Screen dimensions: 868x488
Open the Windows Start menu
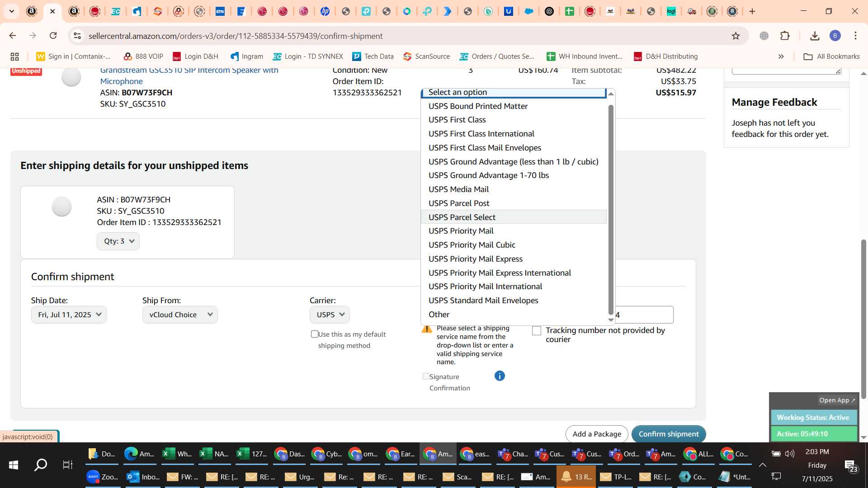[14, 465]
